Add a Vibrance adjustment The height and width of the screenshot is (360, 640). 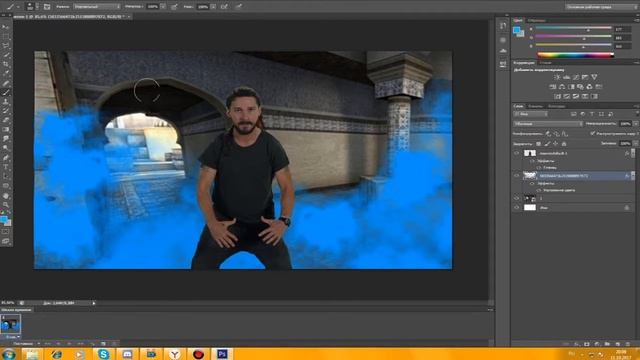click(x=594, y=77)
